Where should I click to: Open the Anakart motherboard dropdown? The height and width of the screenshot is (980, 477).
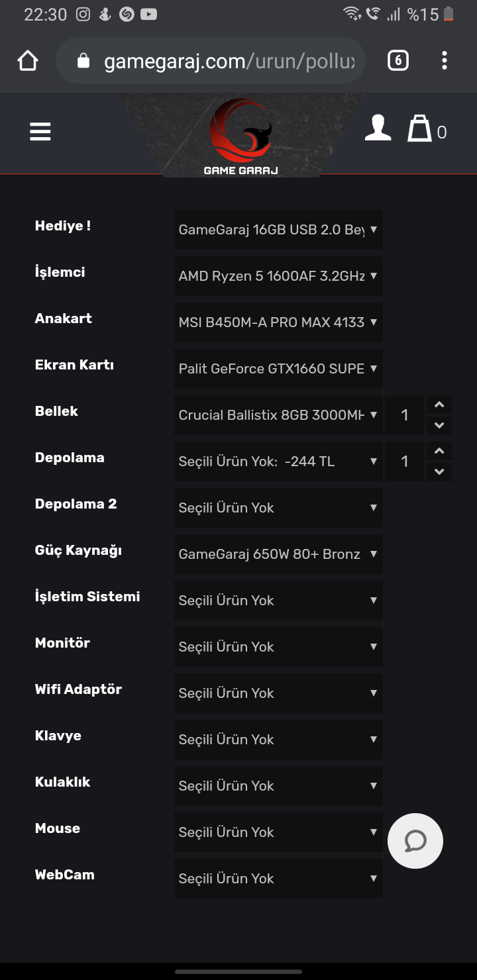(x=278, y=322)
